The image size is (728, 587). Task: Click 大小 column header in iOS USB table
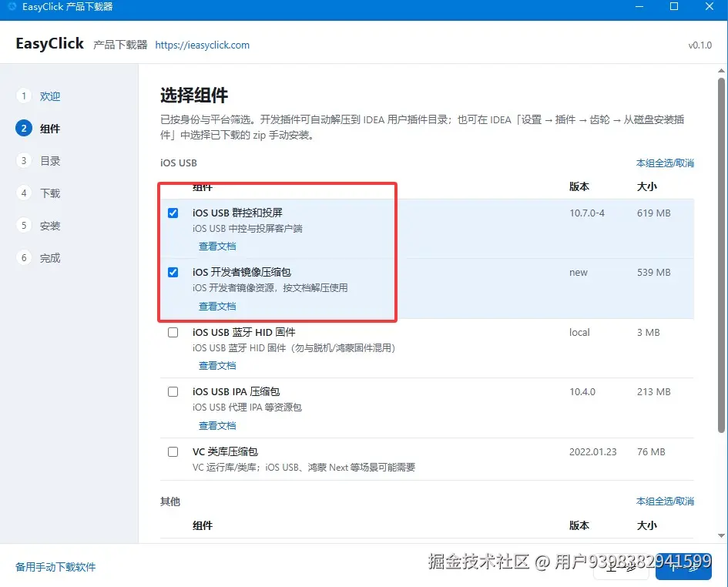pos(647,186)
